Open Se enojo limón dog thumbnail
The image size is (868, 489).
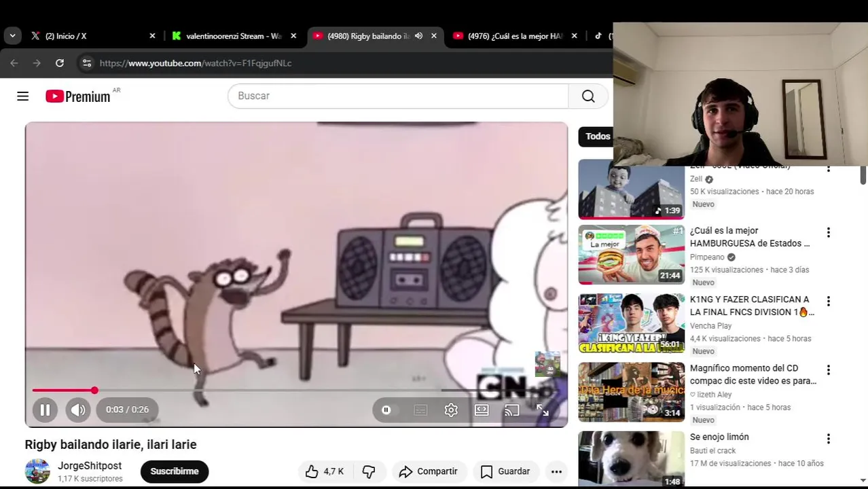click(632, 459)
